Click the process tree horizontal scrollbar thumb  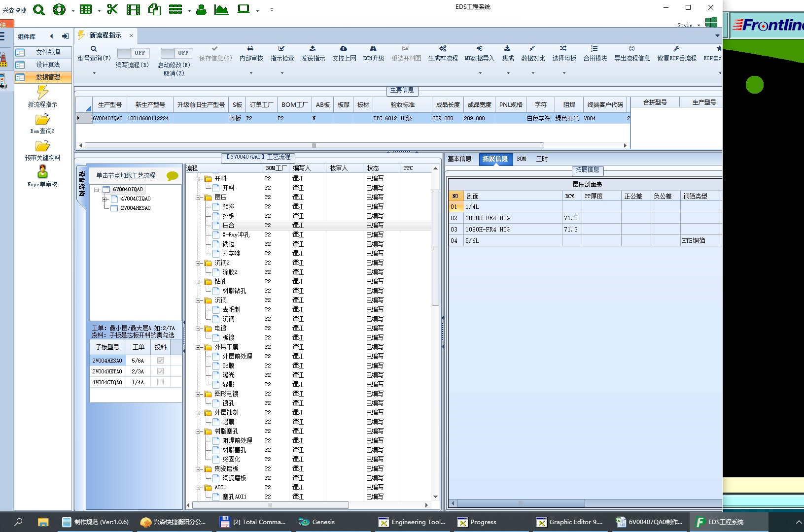coord(270,505)
